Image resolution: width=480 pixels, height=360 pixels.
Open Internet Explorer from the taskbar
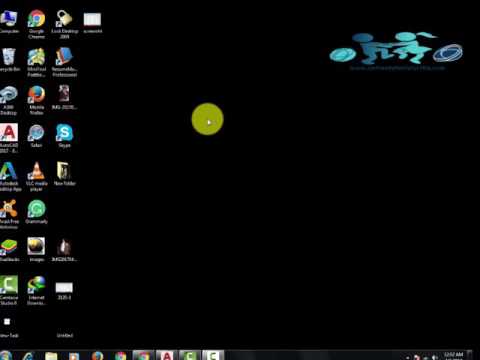coord(28,355)
